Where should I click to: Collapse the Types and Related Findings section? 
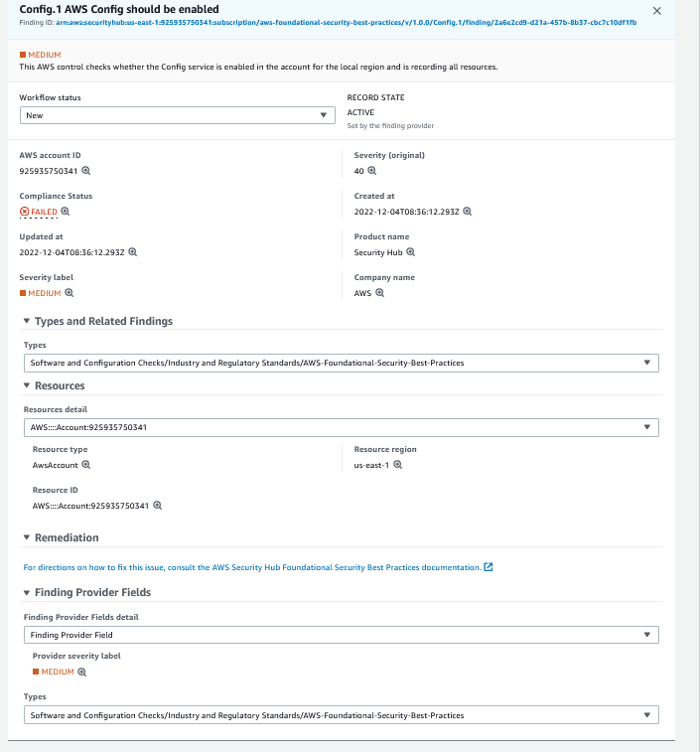tap(27, 322)
